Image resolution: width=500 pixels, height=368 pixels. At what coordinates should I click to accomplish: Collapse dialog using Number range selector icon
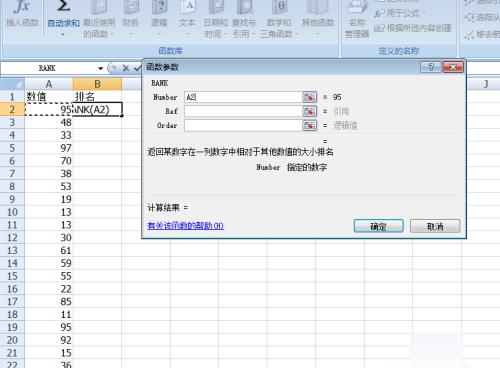point(310,97)
